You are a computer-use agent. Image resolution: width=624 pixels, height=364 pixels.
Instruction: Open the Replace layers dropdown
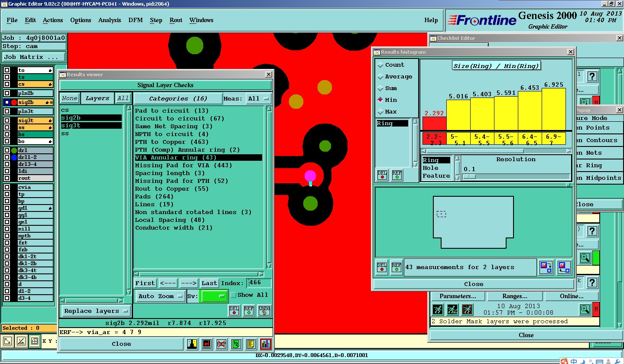[x=95, y=311]
